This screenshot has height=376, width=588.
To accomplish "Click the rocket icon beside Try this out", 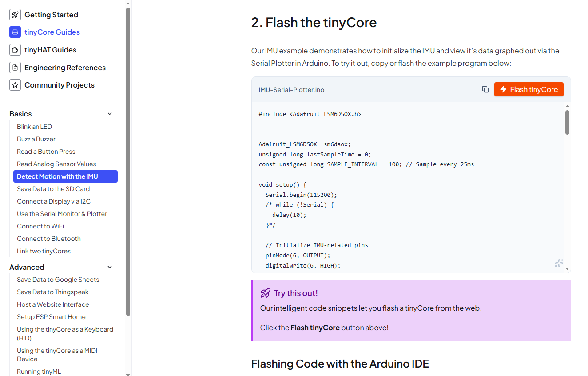I will (265, 293).
